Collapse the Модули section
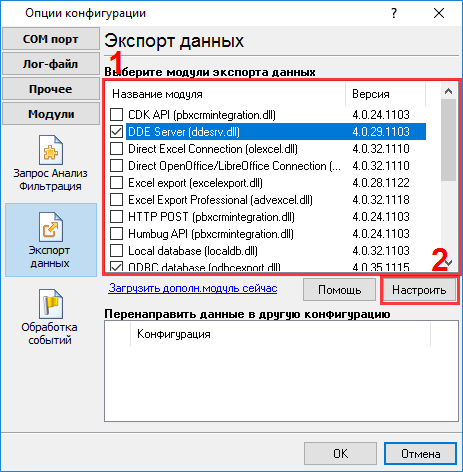This screenshot has width=463, height=472. pyautogui.click(x=51, y=114)
